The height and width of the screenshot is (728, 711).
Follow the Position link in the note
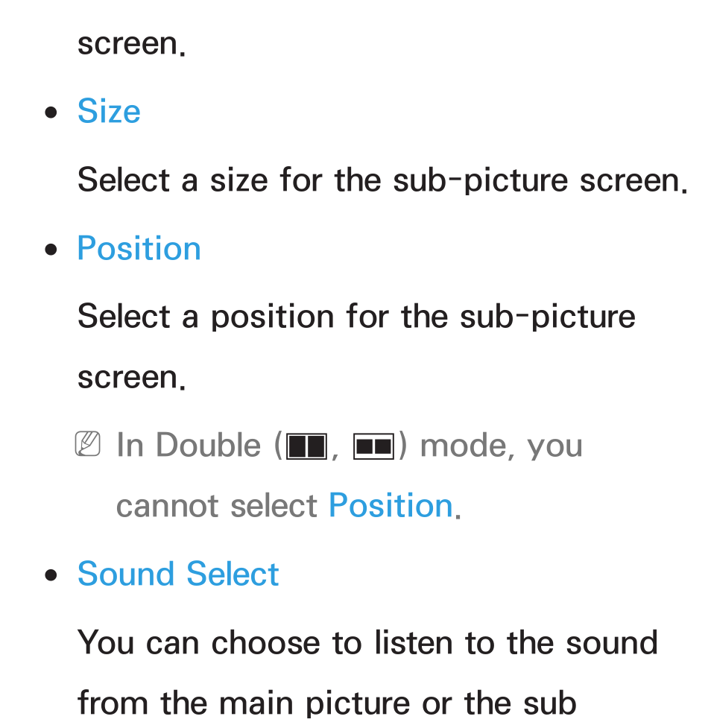pyautogui.click(x=391, y=505)
